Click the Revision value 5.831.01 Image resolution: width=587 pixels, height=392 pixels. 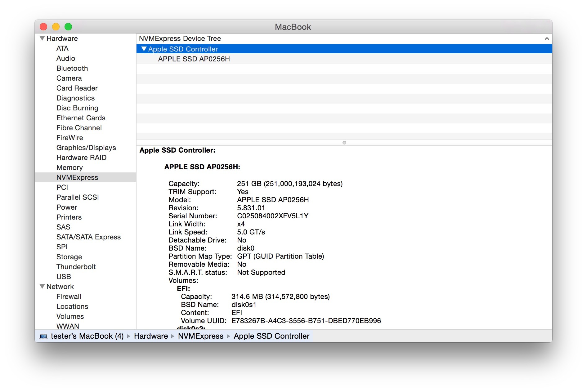(251, 208)
